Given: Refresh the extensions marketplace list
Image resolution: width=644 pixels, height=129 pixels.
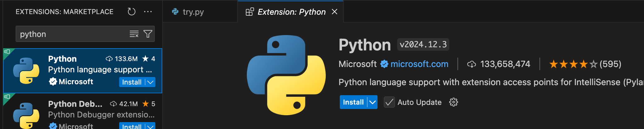Looking at the screenshot, I should [131, 12].
